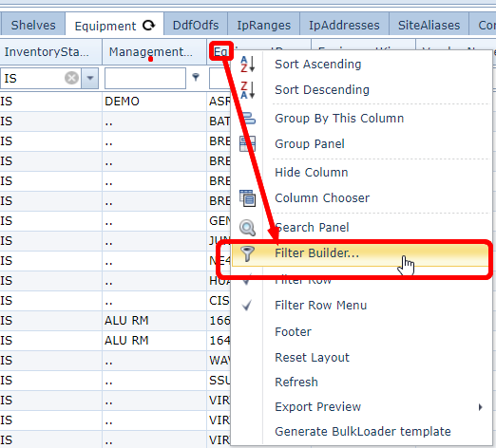Click the Sort Descending Z-A icon
Viewport: 496px width, 448px height.
point(247,90)
